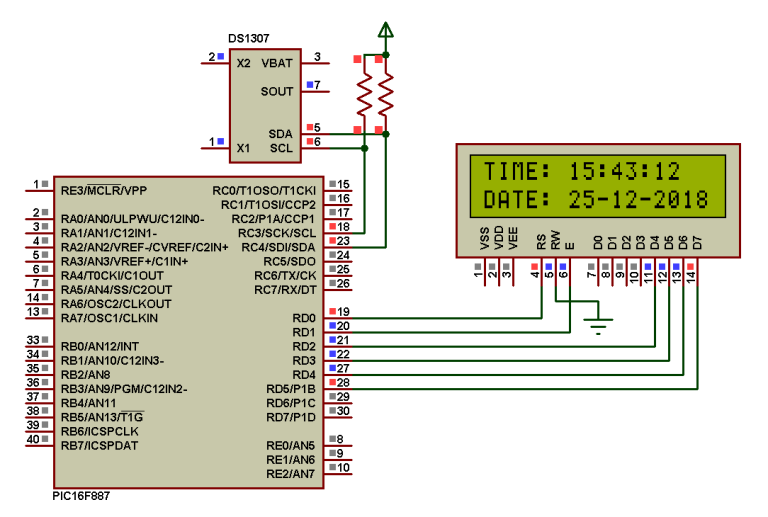The width and height of the screenshot is (768, 517).
Task: Click pin number 23 on the PIC16F887
Action: [343, 241]
